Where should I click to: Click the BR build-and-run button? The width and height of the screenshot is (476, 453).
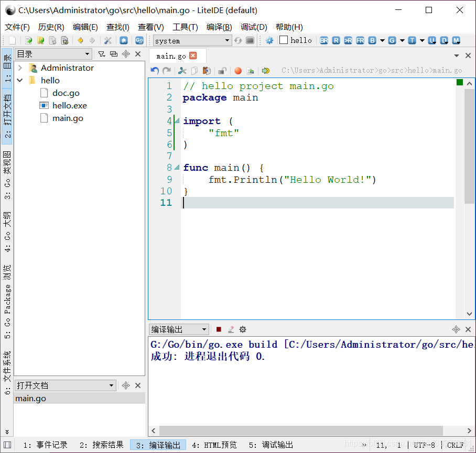point(324,40)
